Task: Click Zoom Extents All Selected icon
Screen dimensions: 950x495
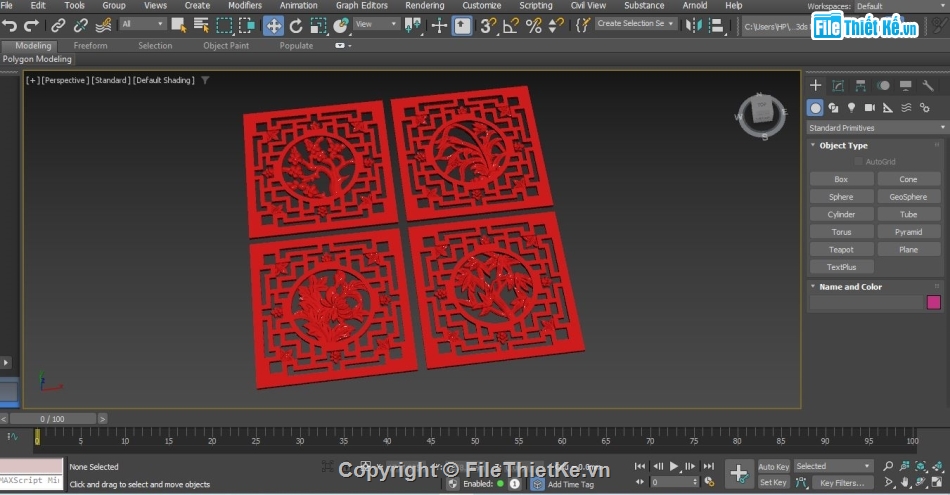Action: click(937, 466)
